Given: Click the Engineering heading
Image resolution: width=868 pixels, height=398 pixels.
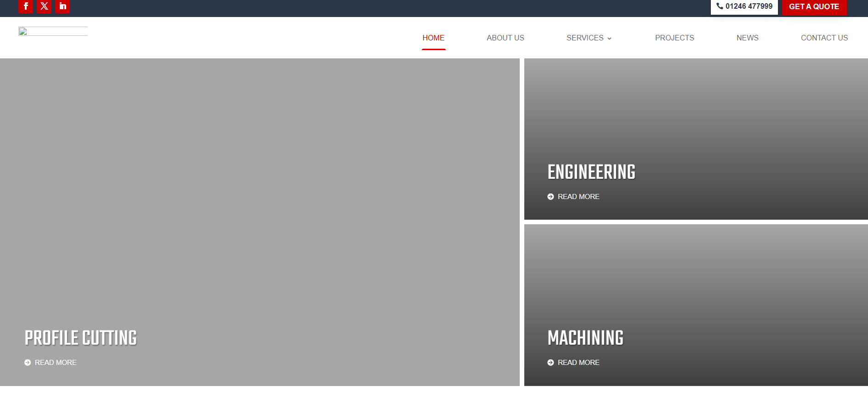Looking at the screenshot, I should tap(591, 172).
